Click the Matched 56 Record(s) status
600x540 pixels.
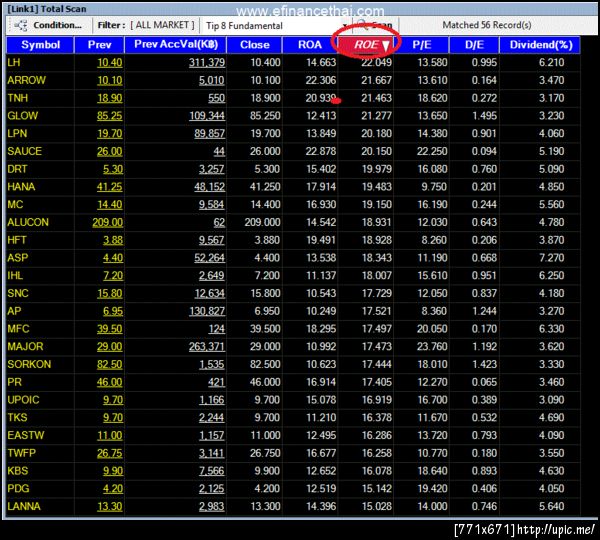point(487,25)
